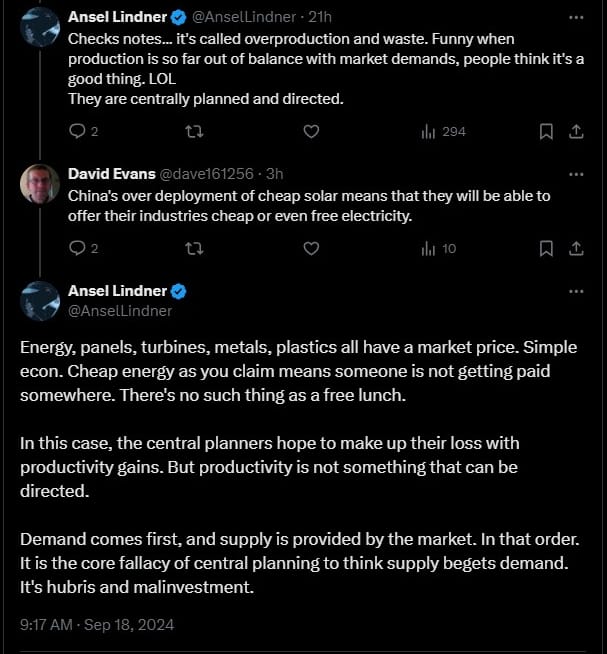Bookmark David Evans' tweet
The width and height of the screenshot is (607, 654).
(546, 248)
